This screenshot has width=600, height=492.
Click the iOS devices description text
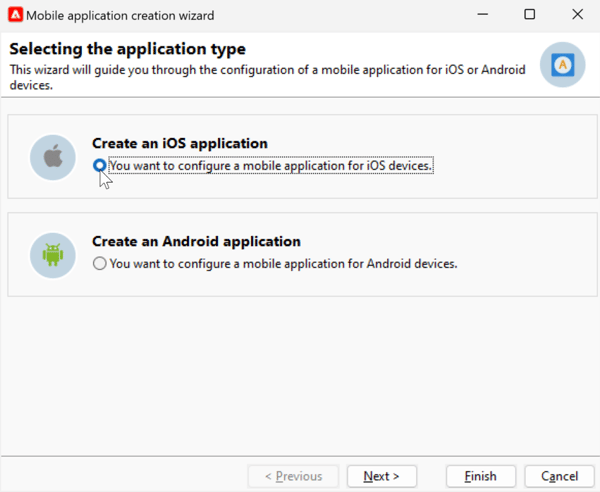[271, 166]
